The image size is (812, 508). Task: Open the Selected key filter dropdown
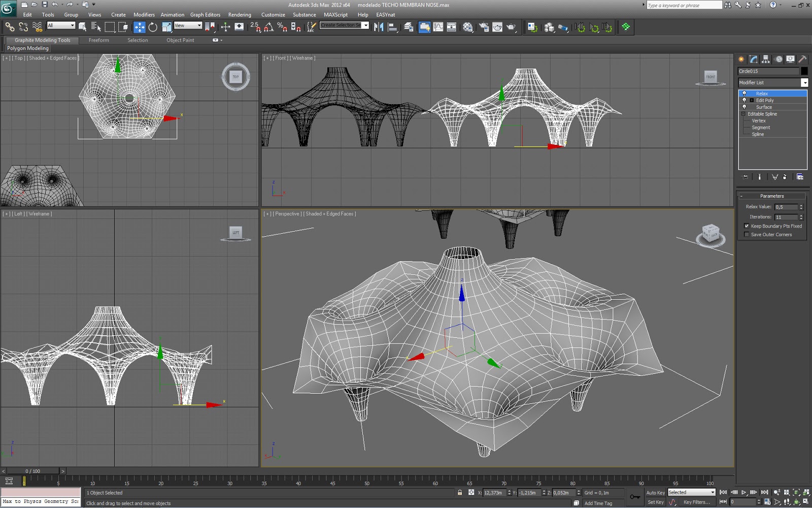[712, 492]
